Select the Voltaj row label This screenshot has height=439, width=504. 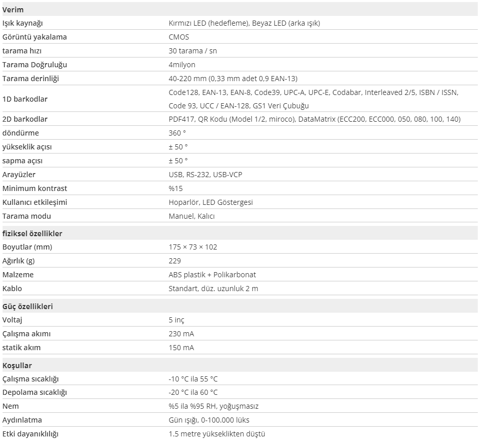click(x=12, y=320)
